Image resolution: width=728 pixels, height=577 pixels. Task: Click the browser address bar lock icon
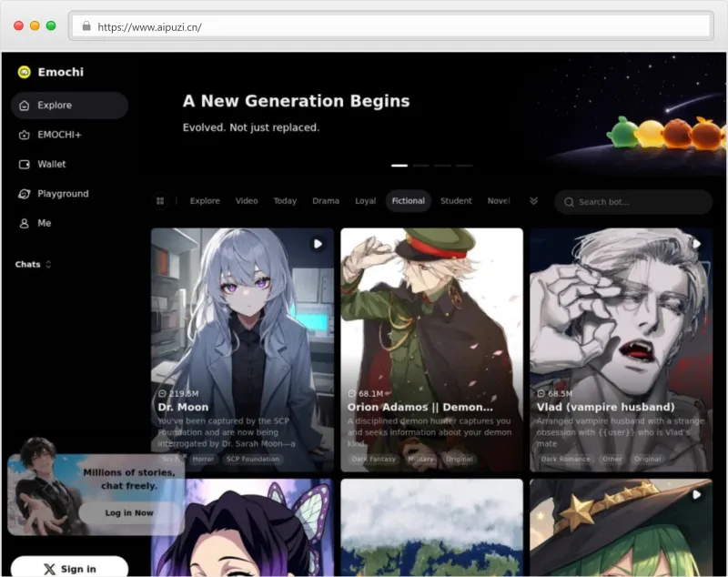[x=86, y=26]
